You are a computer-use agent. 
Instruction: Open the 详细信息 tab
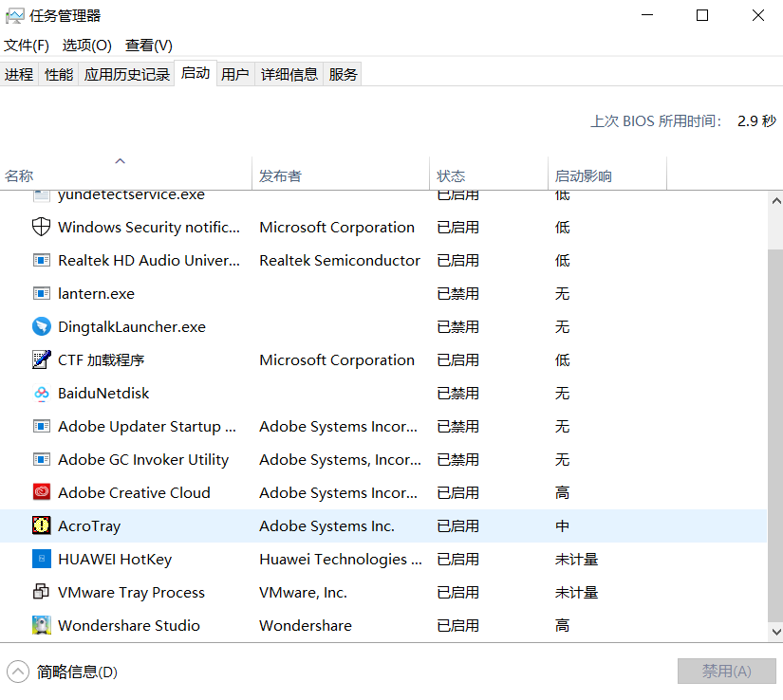(x=289, y=73)
